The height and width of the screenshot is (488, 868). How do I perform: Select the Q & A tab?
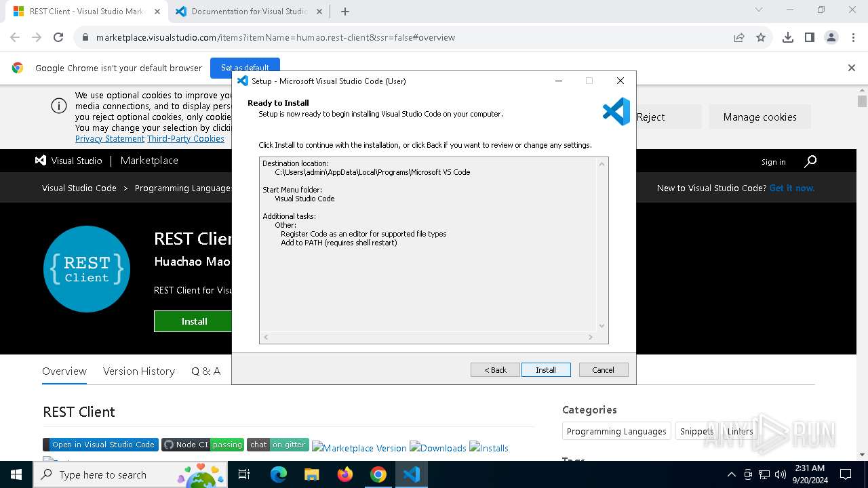206,371
